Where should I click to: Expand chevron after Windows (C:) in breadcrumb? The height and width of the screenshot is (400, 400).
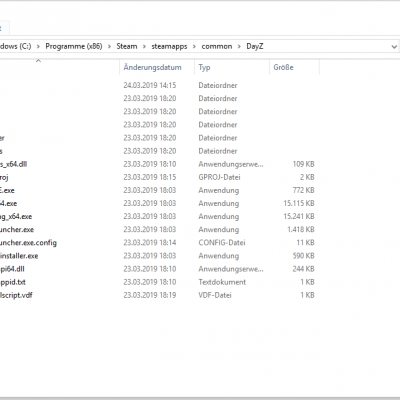pyautogui.click(x=38, y=47)
